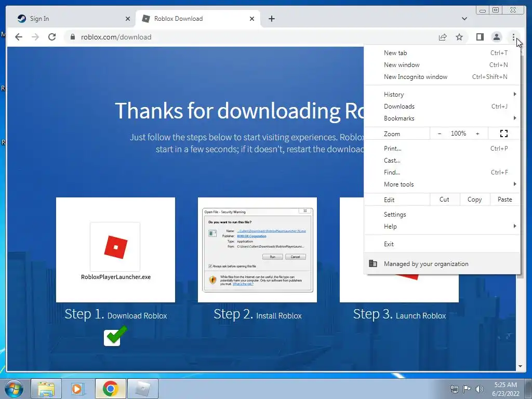Share this page using the share icon
The width and height of the screenshot is (532, 399).
(443, 37)
